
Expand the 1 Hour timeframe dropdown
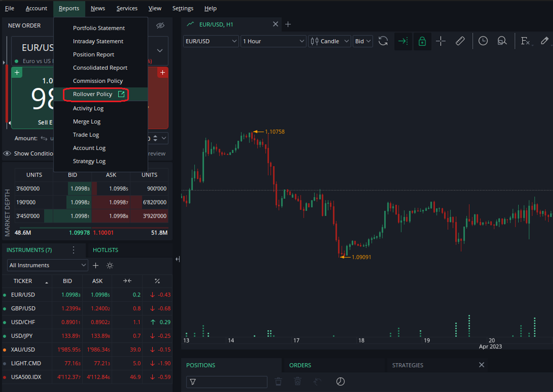[273, 41]
